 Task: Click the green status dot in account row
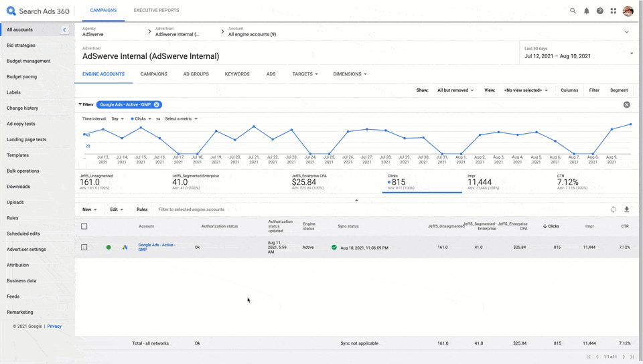(x=109, y=248)
